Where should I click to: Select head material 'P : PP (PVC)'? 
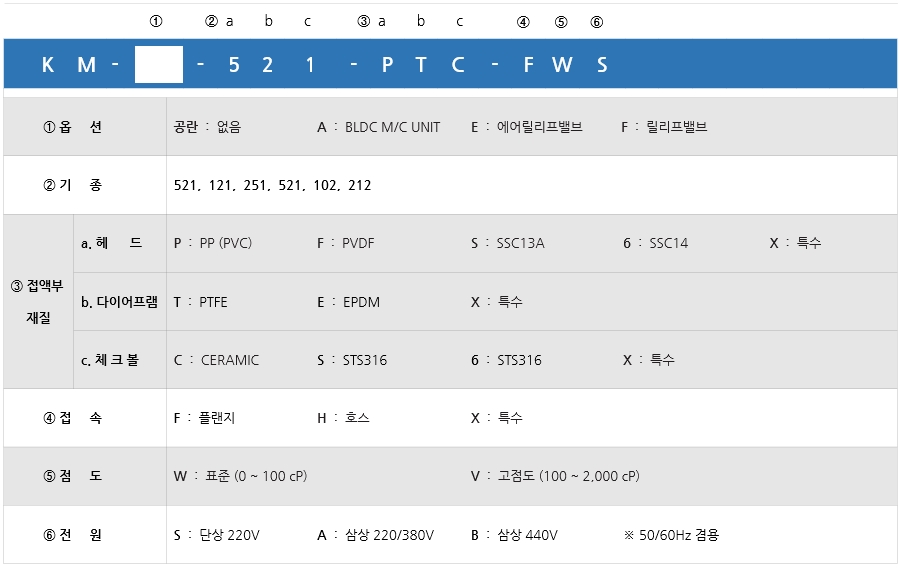pos(212,243)
